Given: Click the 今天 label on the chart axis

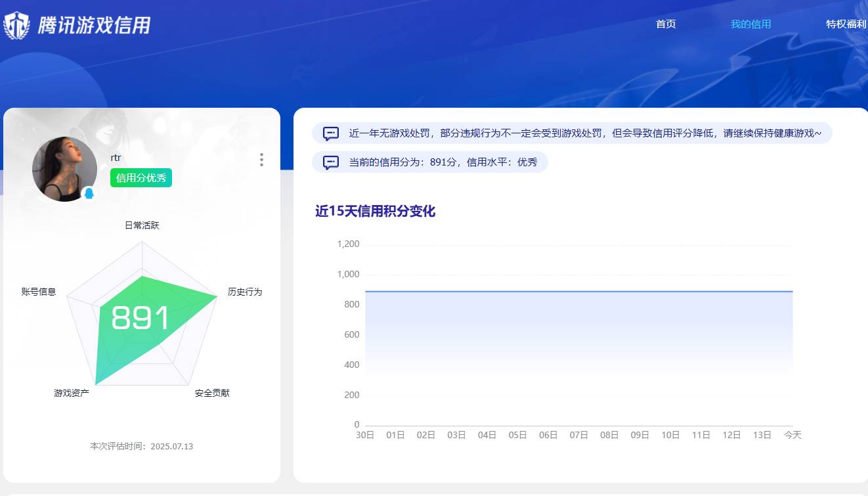Looking at the screenshot, I should [x=791, y=435].
